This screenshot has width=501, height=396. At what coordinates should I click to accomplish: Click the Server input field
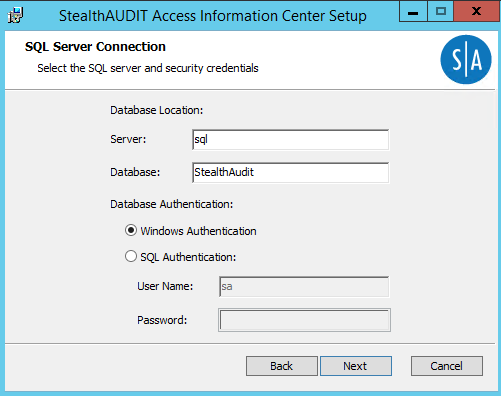pyautogui.click(x=290, y=140)
